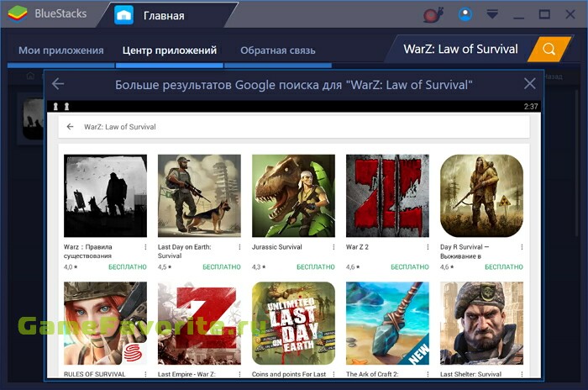Click the BlueStacks logo icon
This screenshot has height=390, width=588.
17,14
